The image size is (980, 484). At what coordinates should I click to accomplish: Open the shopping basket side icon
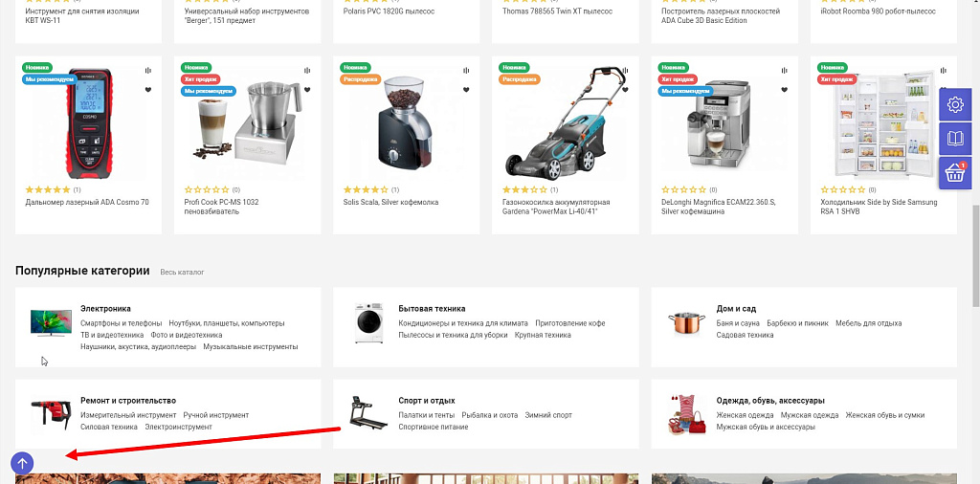(x=954, y=173)
